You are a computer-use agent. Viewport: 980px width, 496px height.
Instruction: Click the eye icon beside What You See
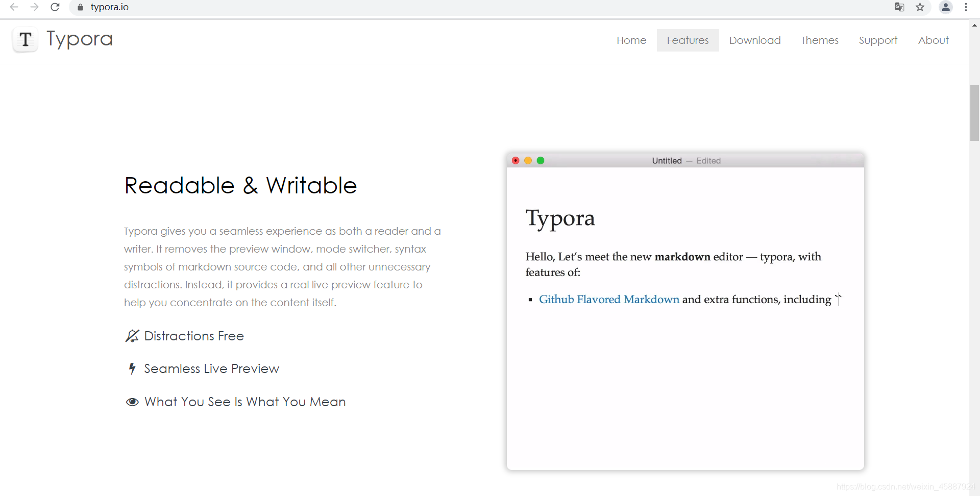tap(132, 402)
